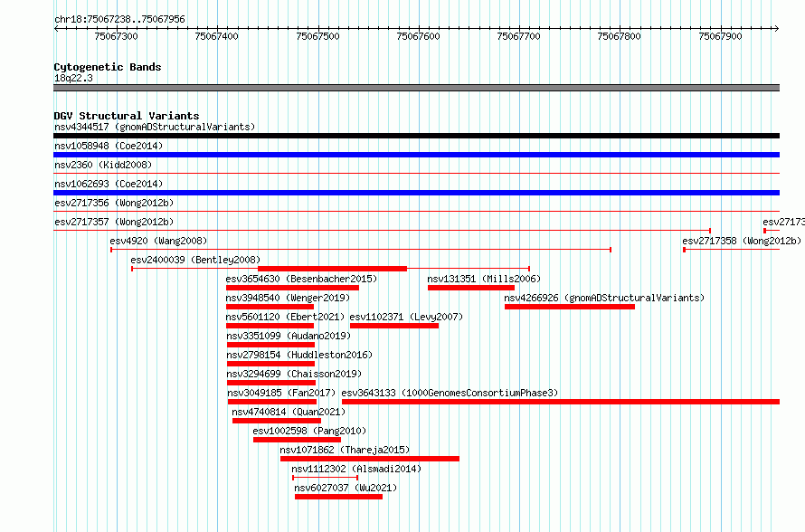Select the gray 18q22.3 cytogenetic band
Image resolution: width=805 pixels, height=532 pixels.
click(x=416, y=88)
